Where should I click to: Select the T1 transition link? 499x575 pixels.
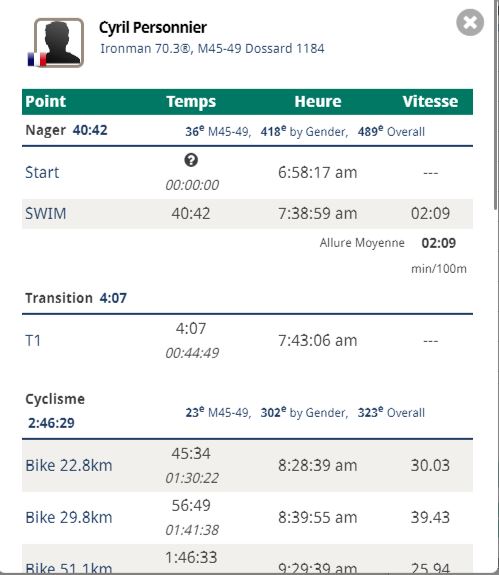[33, 340]
